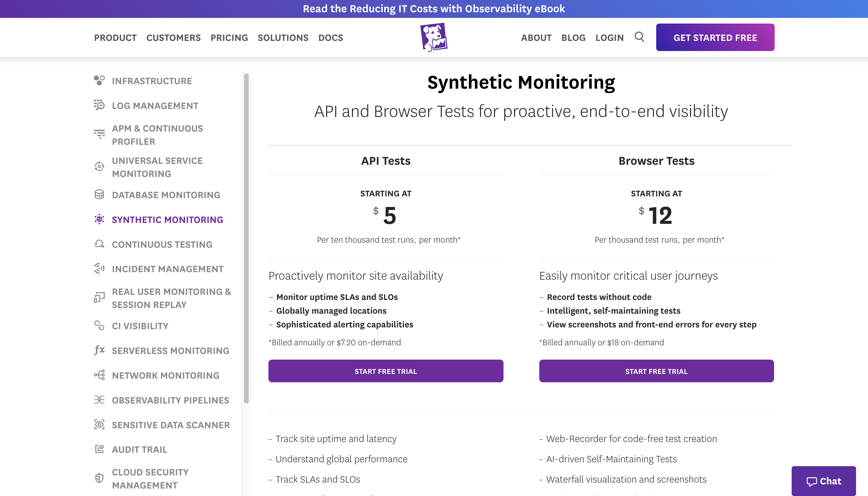The image size is (868, 496).
Task: Click the Synthetic Monitoring icon
Action: (99, 219)
